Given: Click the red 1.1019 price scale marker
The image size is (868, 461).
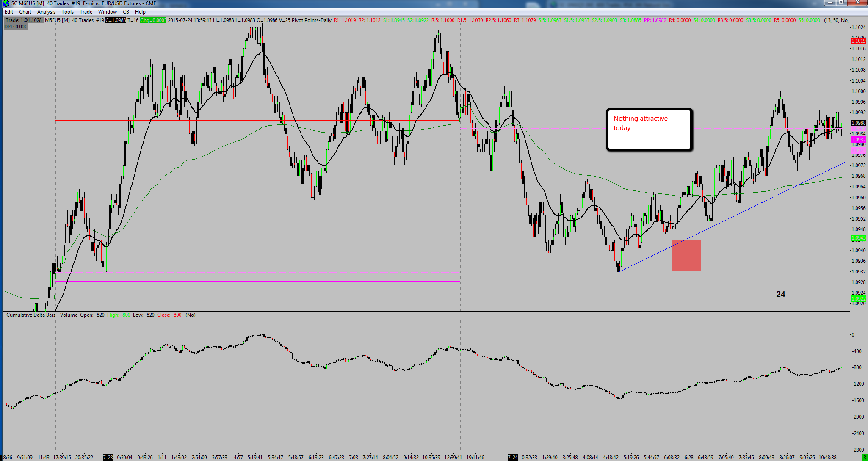Looking at the screenshot, I should point(858,41).
